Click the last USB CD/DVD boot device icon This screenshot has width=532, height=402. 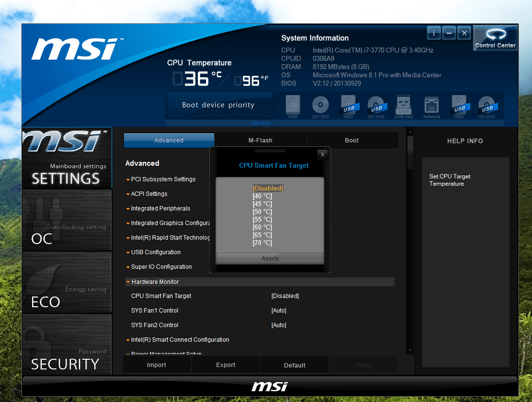click(x=487, y=105)
